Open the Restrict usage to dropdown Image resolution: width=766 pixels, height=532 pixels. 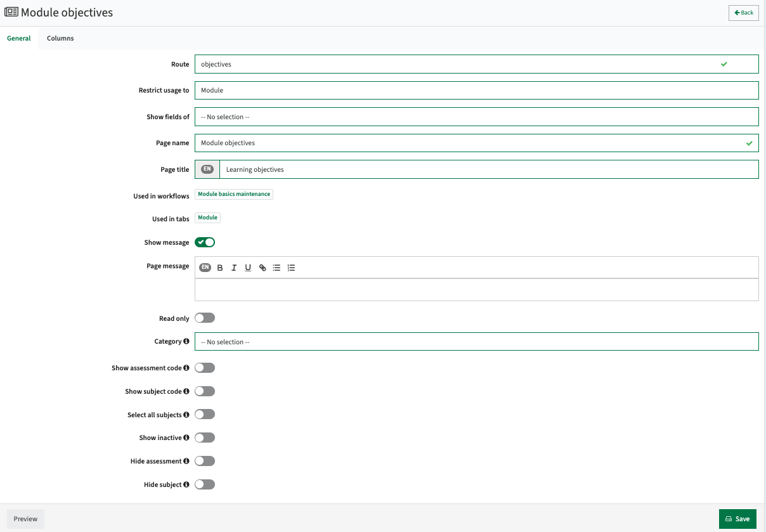coord(476,90)
